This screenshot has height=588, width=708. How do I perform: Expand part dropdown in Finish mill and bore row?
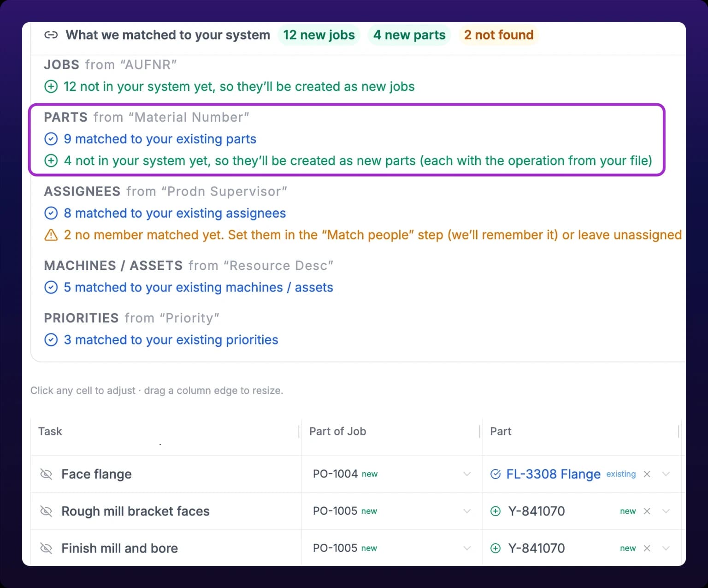[x=666, y=548]
